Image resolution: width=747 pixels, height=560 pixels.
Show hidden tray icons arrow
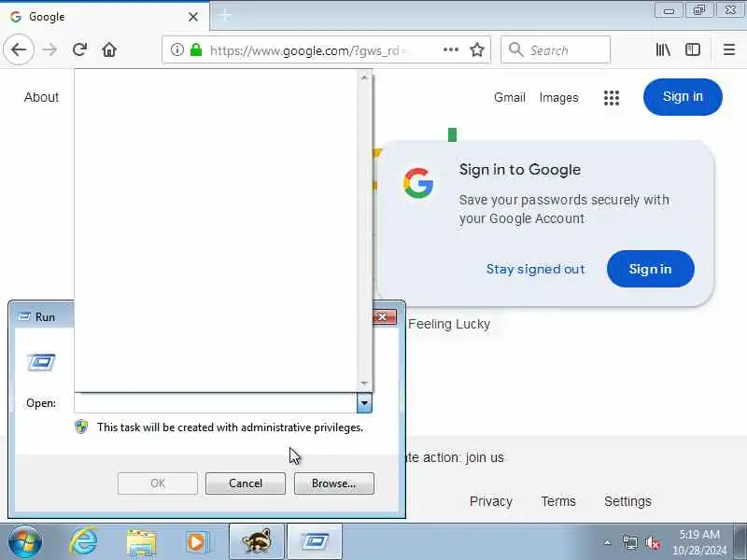(607, 543)
